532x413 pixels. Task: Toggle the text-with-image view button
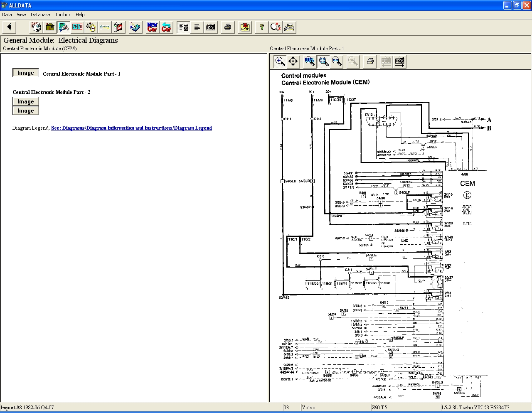[x=183, y=27]
